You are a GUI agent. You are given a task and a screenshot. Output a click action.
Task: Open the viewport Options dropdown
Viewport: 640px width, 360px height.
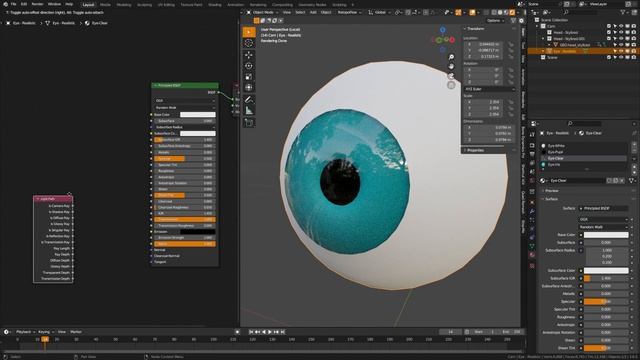coord(495,21)
